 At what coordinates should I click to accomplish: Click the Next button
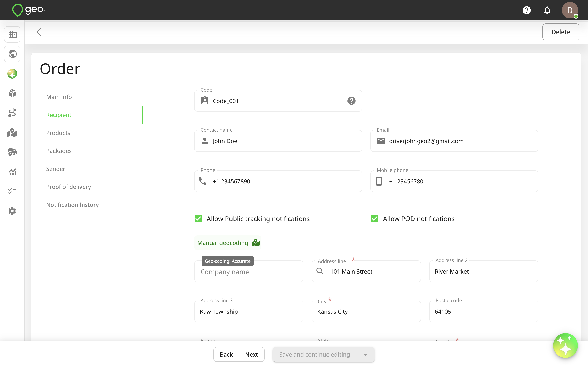252,355
